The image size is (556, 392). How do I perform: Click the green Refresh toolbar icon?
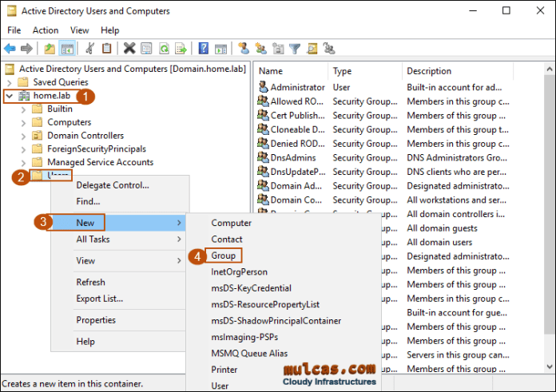pyautogui.click(x=165, y=48)
